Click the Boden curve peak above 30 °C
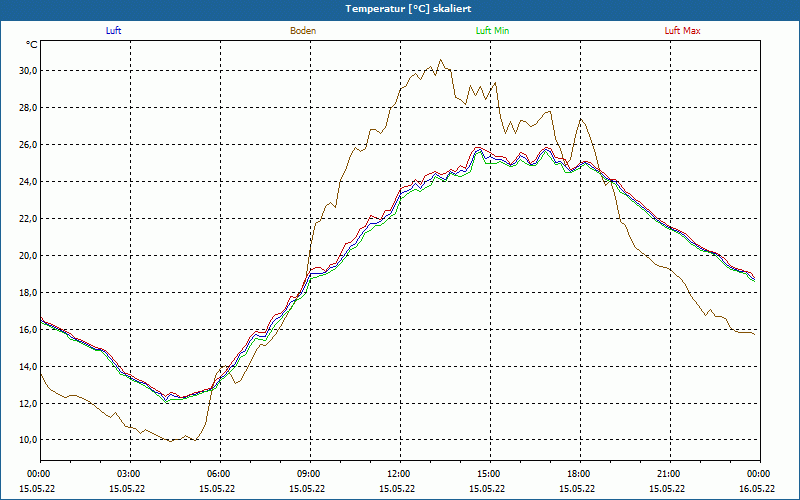Viewport: 800px width, 500px height. pos(441,60)
